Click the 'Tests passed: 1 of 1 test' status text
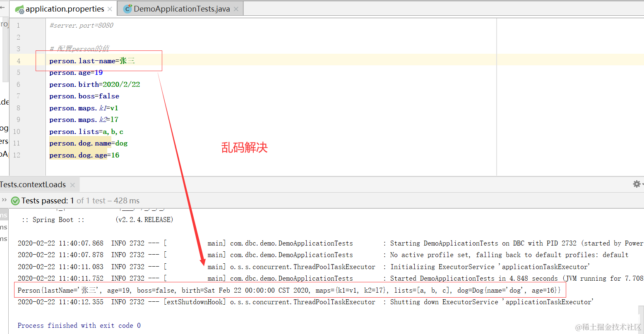644x334 pixels. [80, 201]
